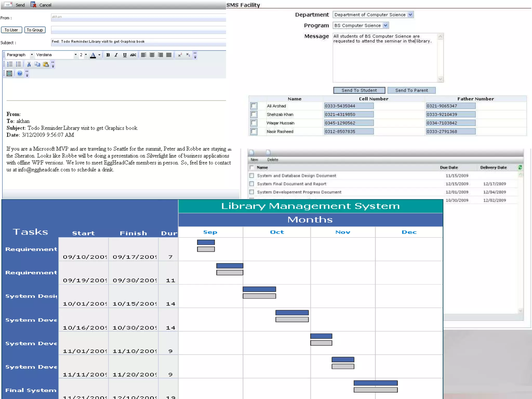Open the Department dropdown

[410, 15]
